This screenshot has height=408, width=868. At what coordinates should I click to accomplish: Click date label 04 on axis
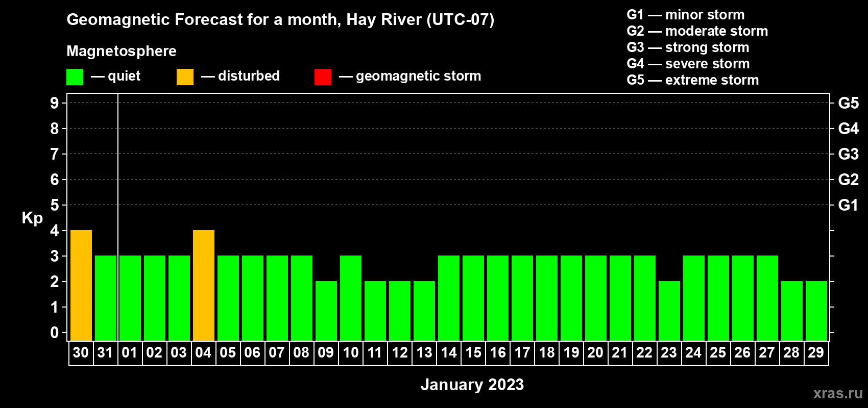coord(203,353)
